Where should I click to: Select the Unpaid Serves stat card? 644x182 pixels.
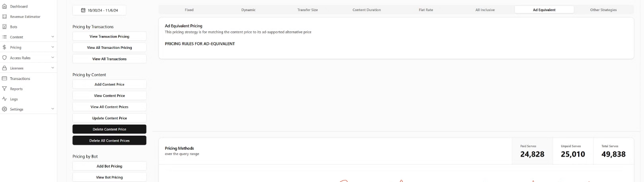[x=573, y=151]
